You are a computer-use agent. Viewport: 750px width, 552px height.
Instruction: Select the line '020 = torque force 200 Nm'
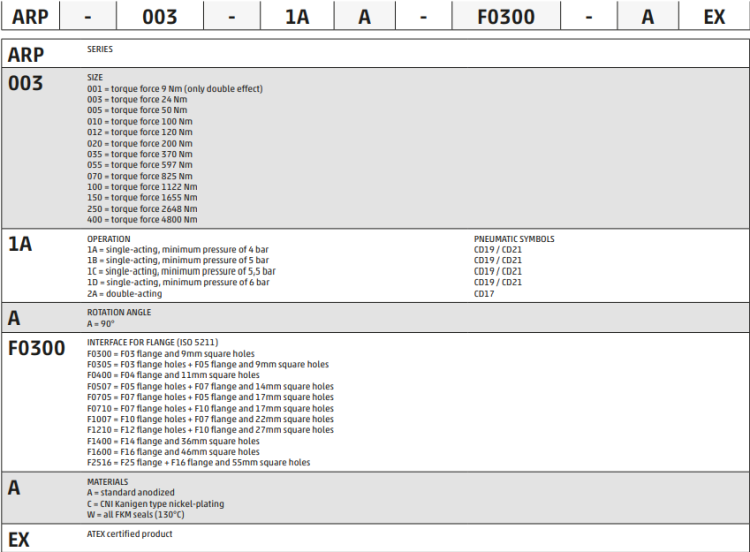point(140,144)
